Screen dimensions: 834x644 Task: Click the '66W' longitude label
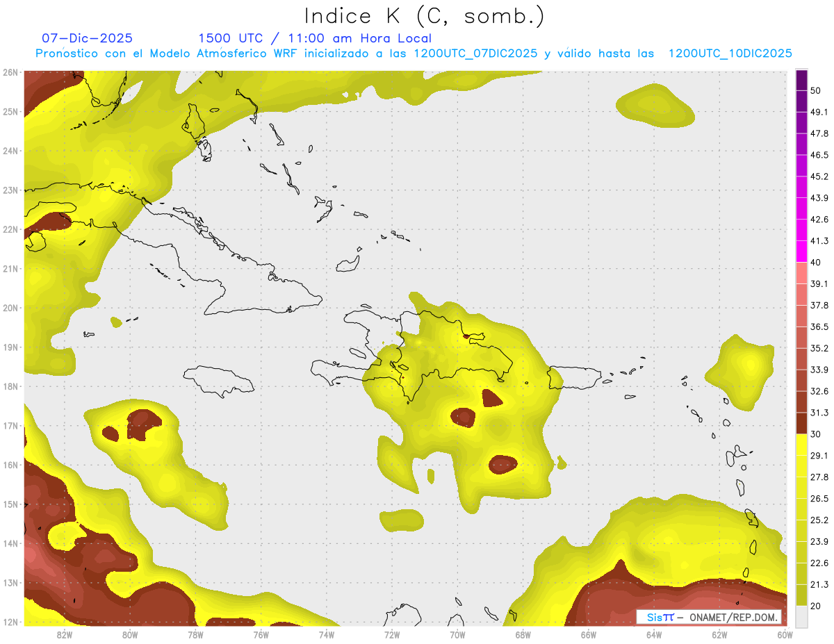tap(589, 634)
